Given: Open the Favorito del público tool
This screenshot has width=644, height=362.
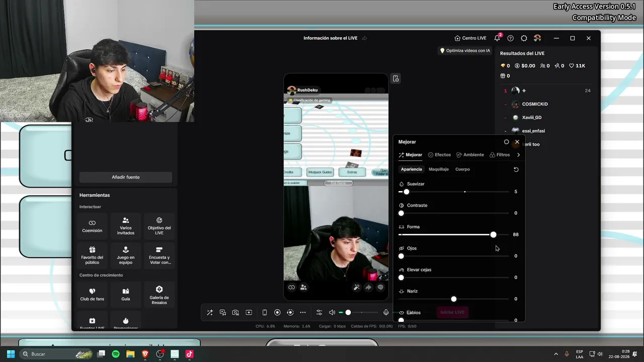Looking at the screenshot, I should click(92, 255).
